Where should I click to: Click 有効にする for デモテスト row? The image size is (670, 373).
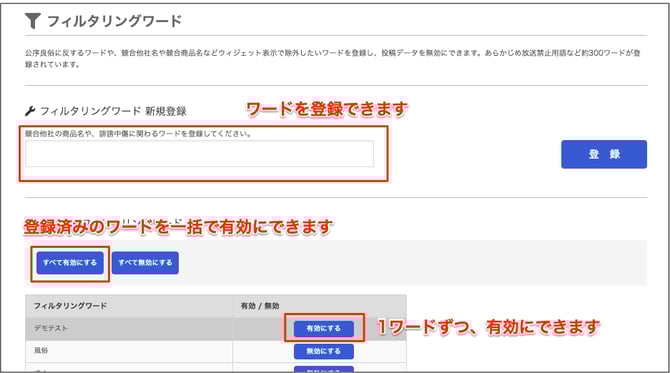pos(323,328)
